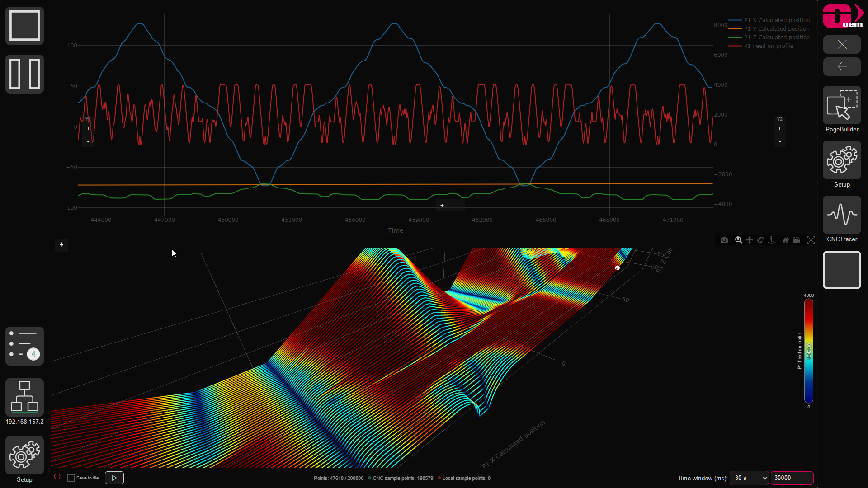The width and height of the screenshot is (868, 488).
Task: Download 3D plot snapshot with camera icon
Action: pos(724,240)
